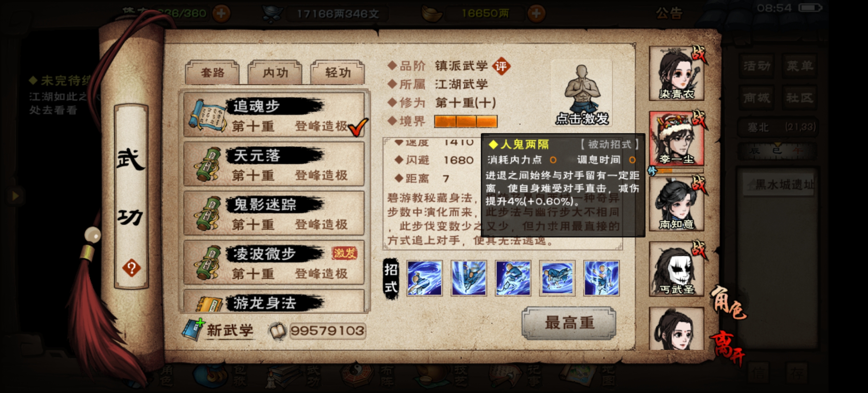Select the fifth skill move icon in 招式 row
This screenshot has height=393, width=868.
pos(601,278)
